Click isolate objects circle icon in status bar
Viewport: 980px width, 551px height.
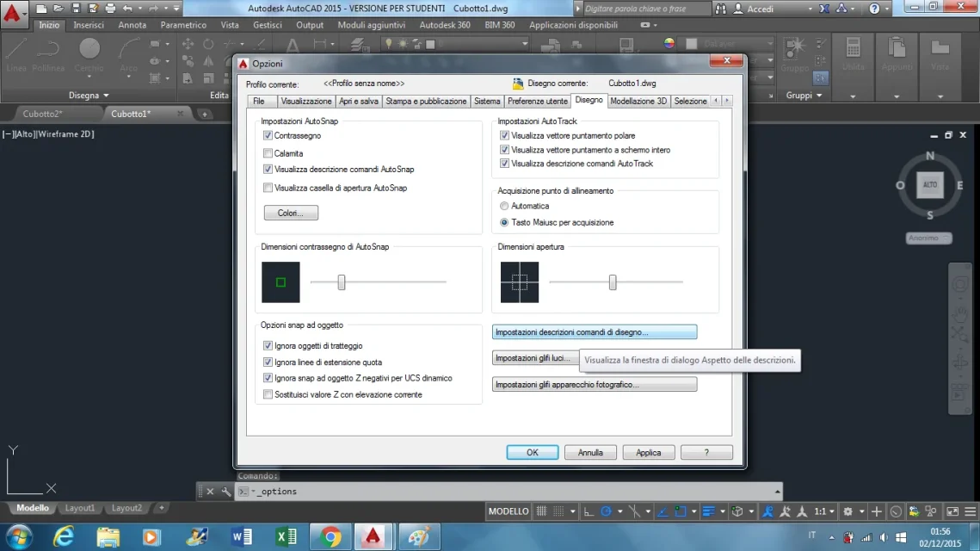[x=896, y=511]
